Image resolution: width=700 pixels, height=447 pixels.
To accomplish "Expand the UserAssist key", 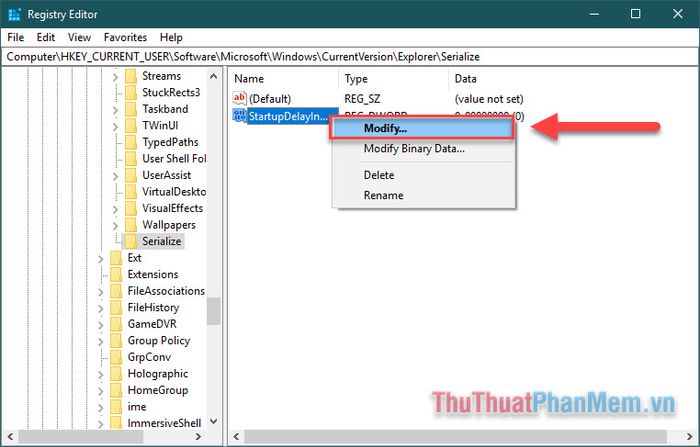I will [115, 176].
